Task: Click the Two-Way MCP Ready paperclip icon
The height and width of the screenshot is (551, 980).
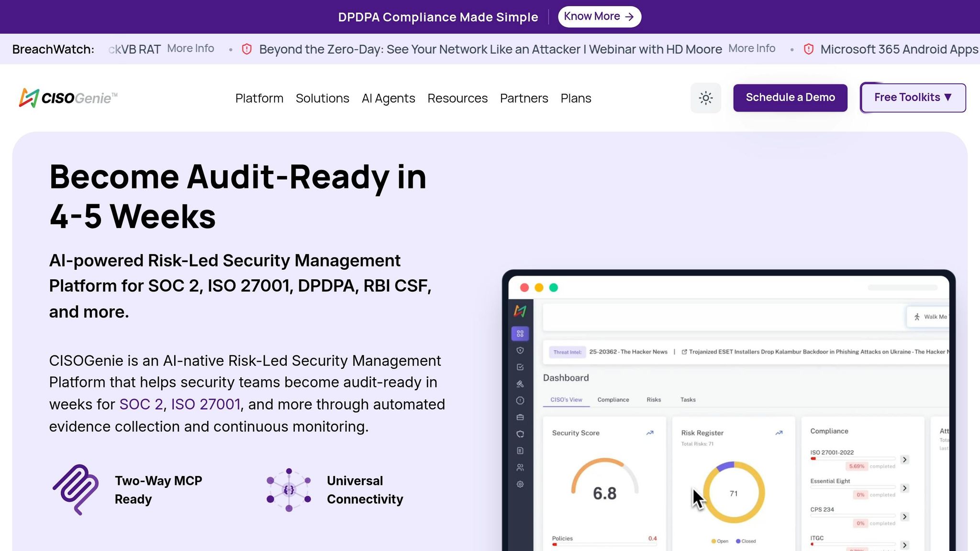Action: pos(76,489)
